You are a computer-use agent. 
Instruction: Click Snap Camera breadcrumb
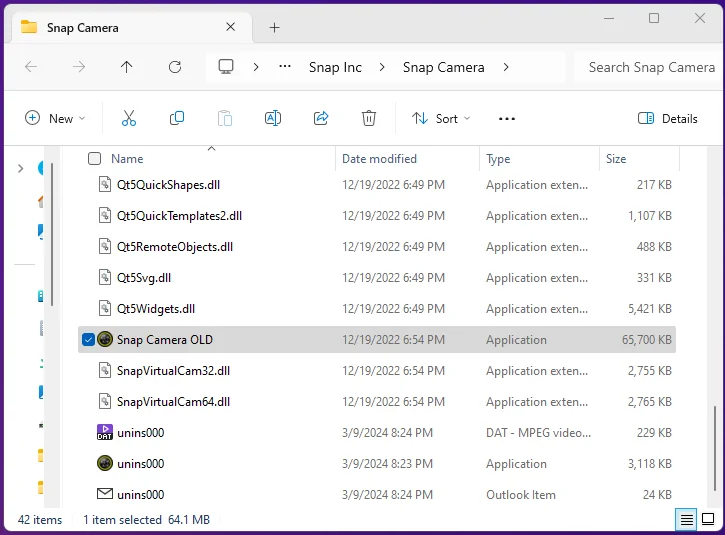pos(443,68)
